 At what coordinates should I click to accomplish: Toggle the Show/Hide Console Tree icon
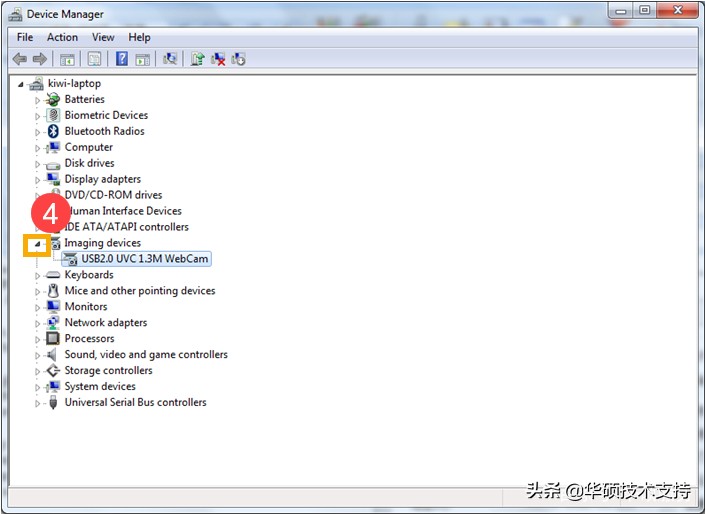click(x=67, y=59)
